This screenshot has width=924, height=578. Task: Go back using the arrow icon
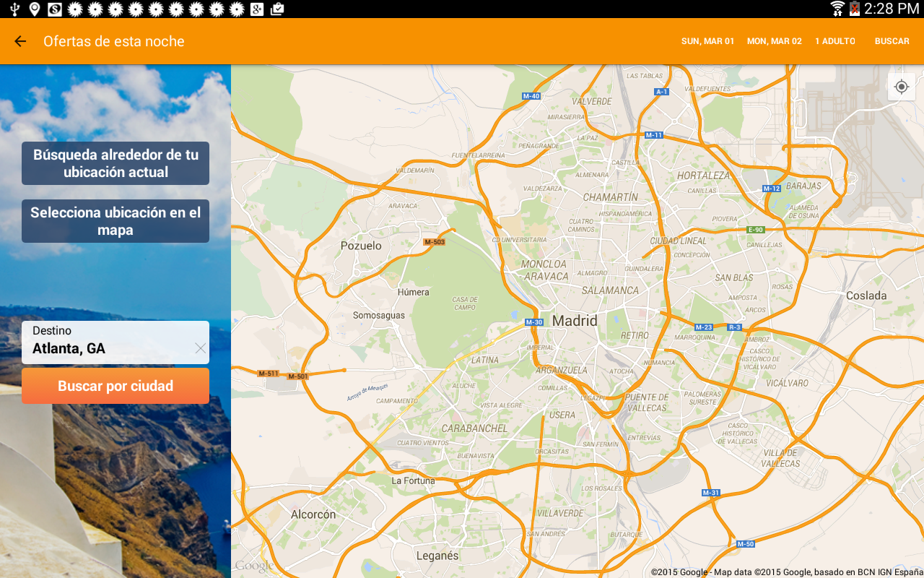(20, 41)
